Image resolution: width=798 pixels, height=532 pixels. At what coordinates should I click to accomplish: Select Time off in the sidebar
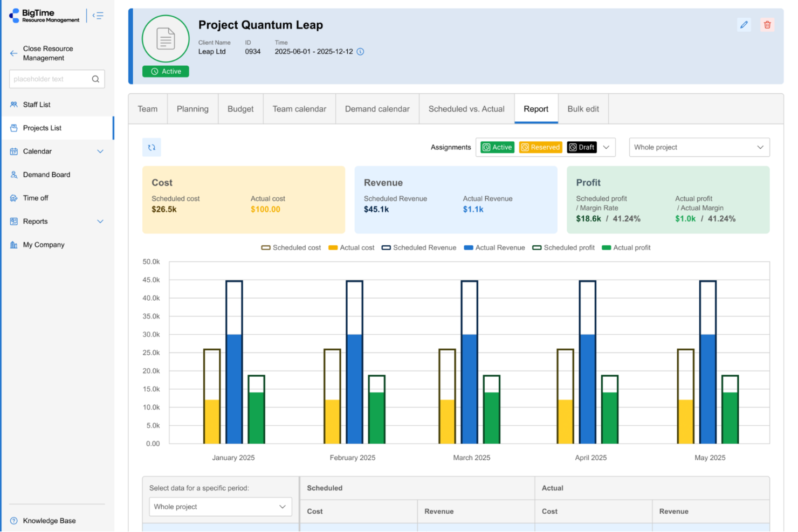pos(36,198)
